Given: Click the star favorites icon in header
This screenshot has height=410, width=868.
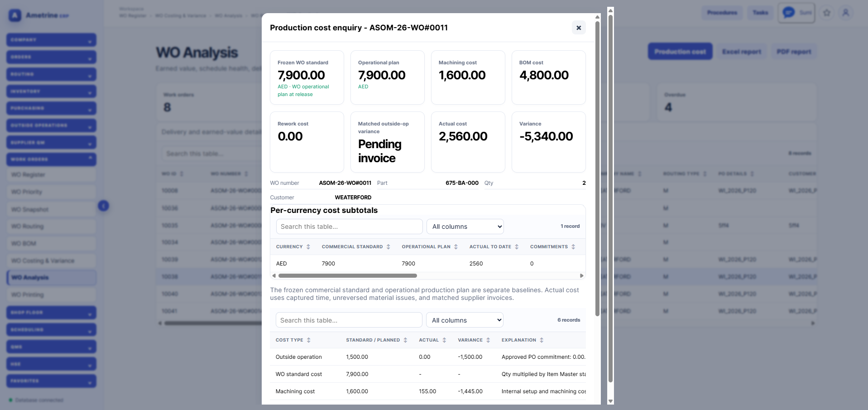Looking at the screenshot, I should 827,13.
